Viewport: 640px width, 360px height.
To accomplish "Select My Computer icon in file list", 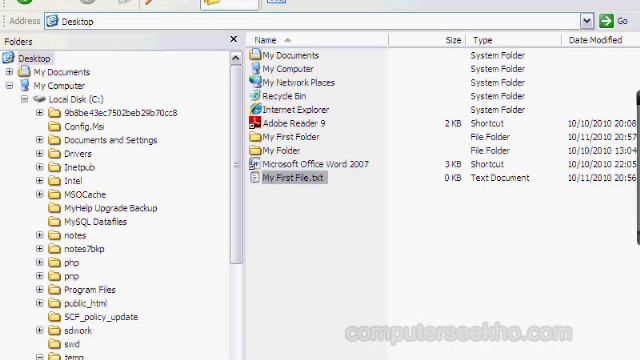I will point(255,69).
